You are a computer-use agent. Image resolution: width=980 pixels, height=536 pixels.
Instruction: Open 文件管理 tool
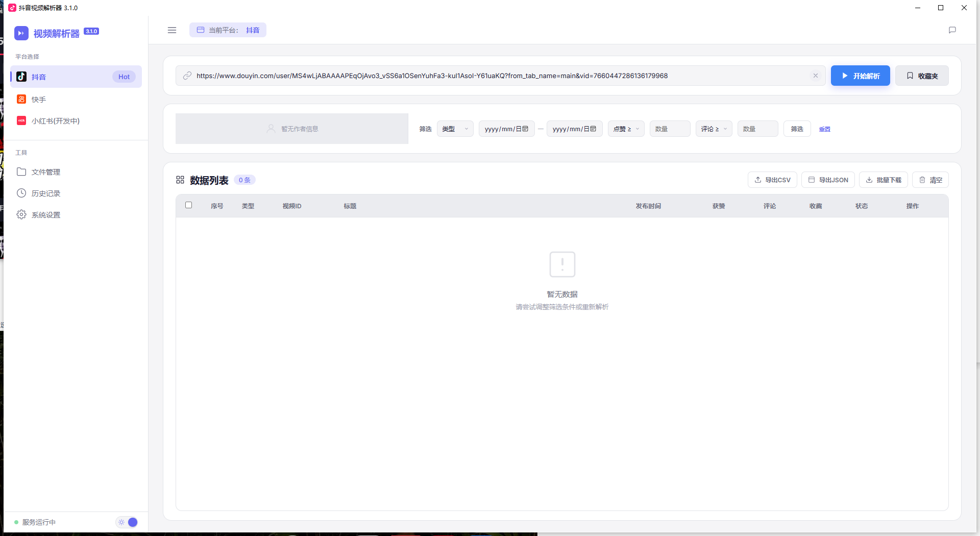tap(76, 172)
